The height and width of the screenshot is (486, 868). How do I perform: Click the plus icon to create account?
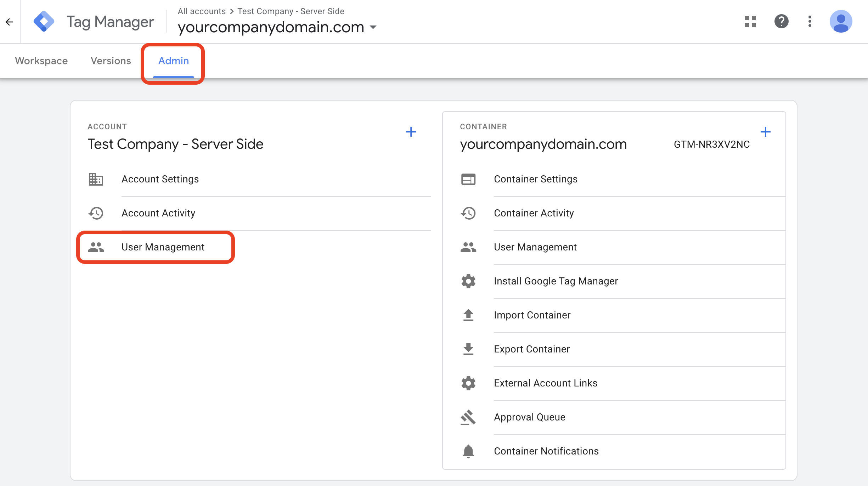tap(411, 132)
